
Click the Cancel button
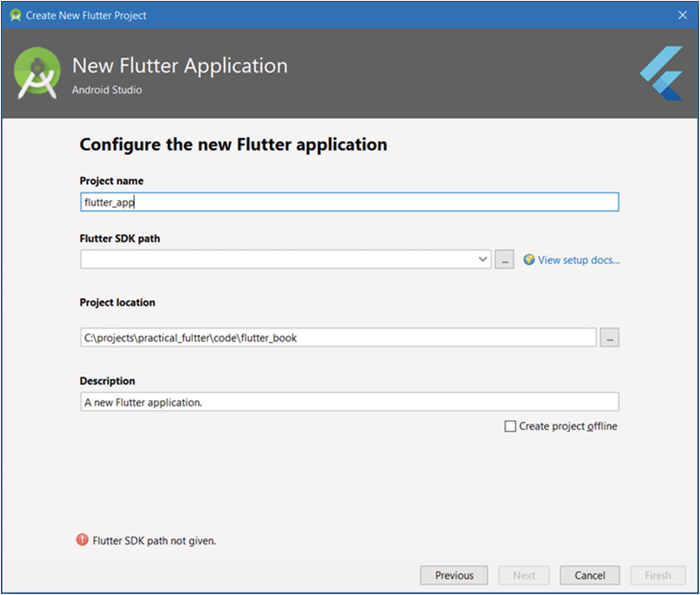point(590,575)
